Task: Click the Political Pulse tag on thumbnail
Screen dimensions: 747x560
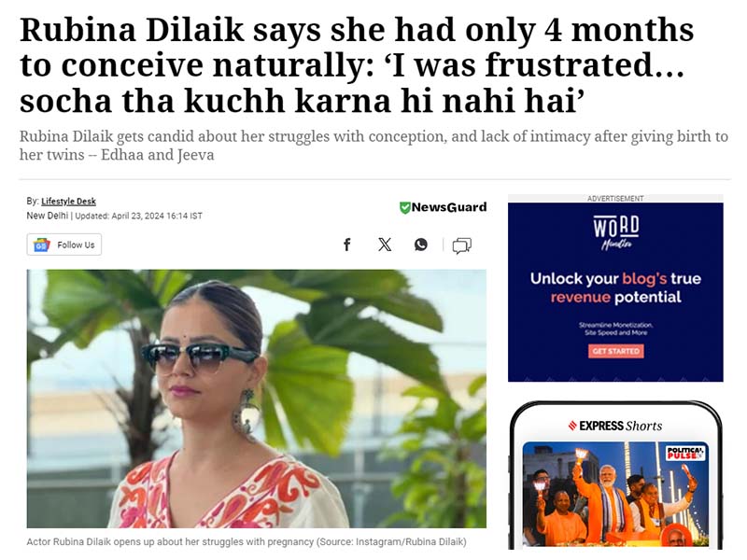Action: [x=685, y=453]
